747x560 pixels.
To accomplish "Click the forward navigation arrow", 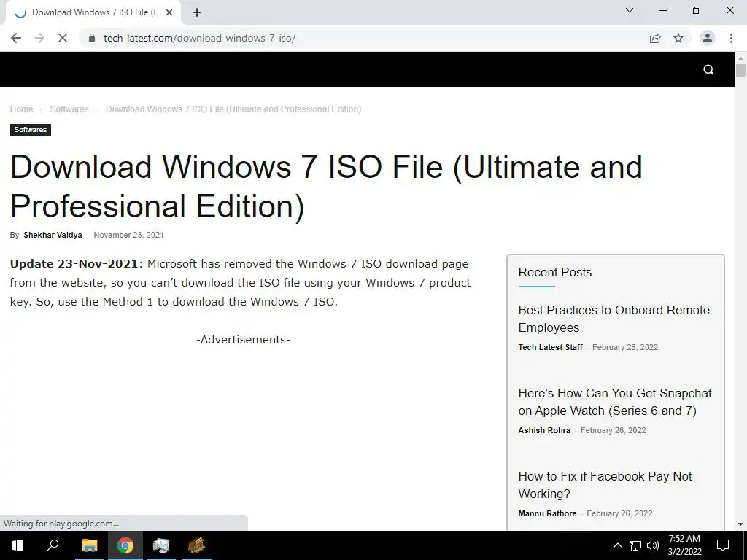I will (x=39, y=38).
